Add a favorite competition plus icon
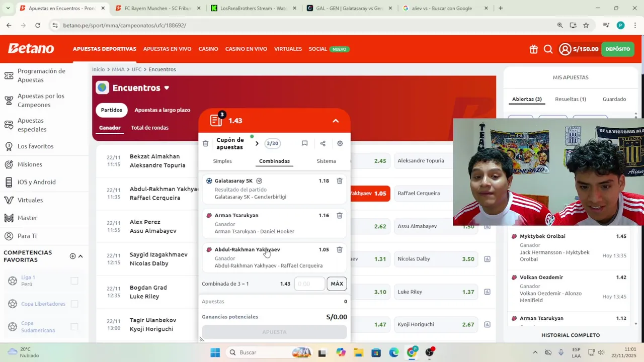 point(72,256)
